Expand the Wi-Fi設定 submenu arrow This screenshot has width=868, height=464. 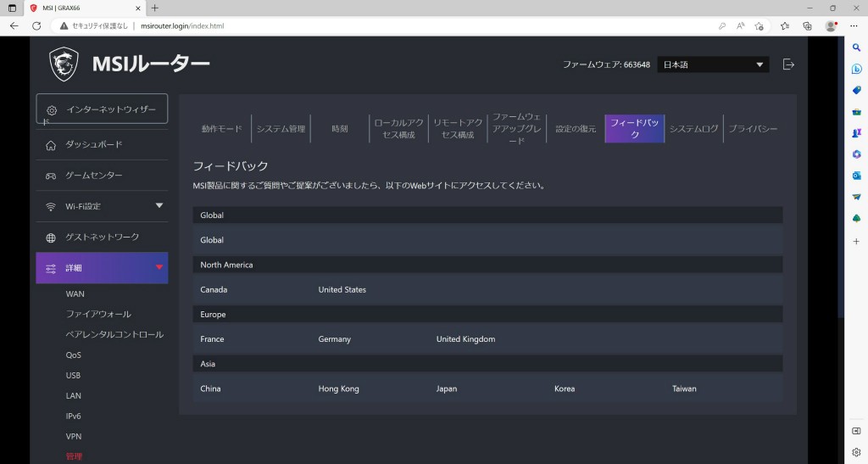[159, 206]
